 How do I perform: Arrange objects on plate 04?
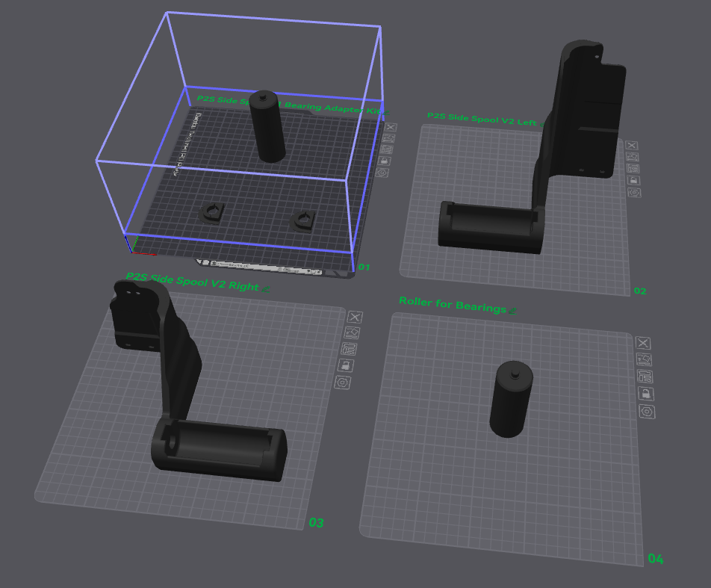click(x=645, y=377)
